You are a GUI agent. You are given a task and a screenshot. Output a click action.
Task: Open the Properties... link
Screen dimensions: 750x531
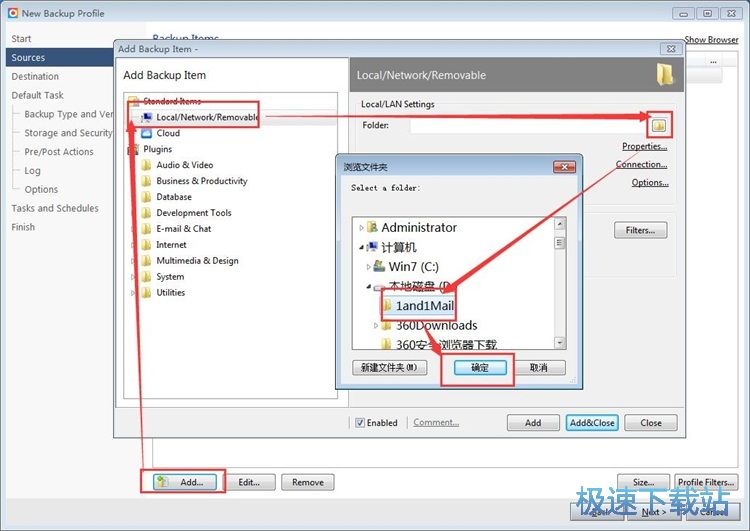[x=644, y=146]
